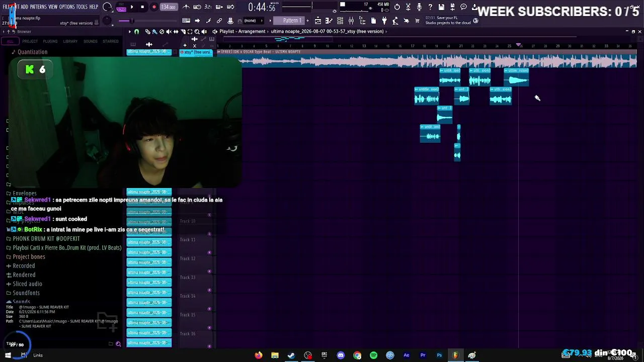Open the mixer with the faders icon
The width and height of the screenshot is (644, 362).
[351, 21]
